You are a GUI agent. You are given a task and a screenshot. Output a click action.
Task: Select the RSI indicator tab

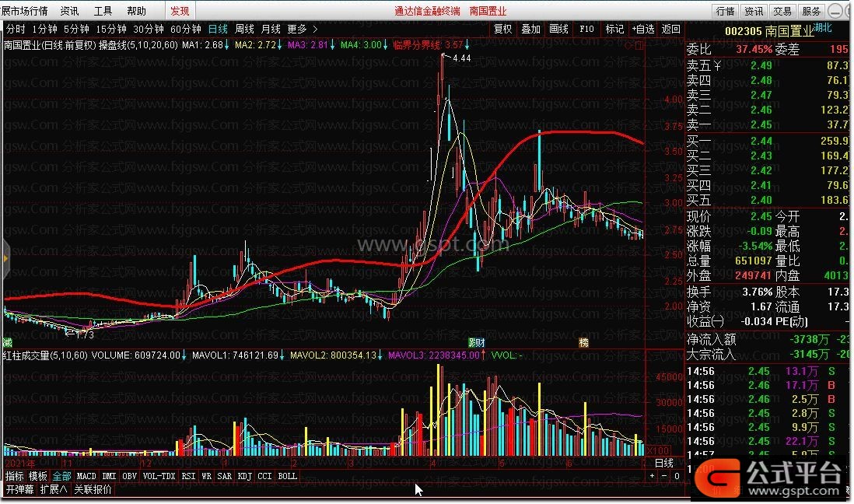tap(188, 476)
